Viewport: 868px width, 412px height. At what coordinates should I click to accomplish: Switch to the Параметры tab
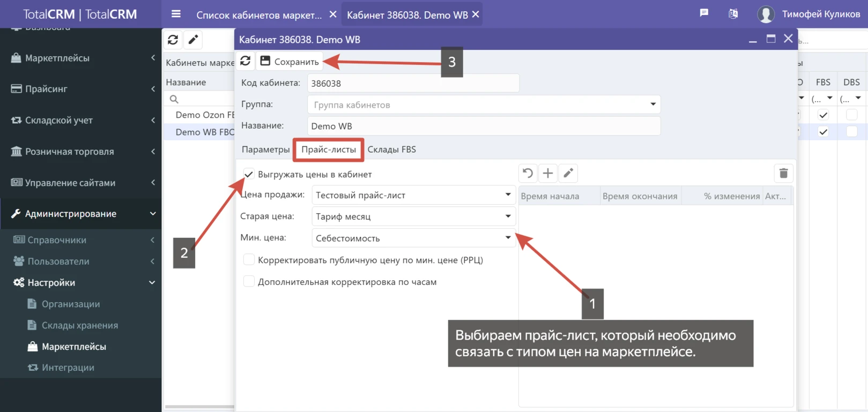click(265, 149)
